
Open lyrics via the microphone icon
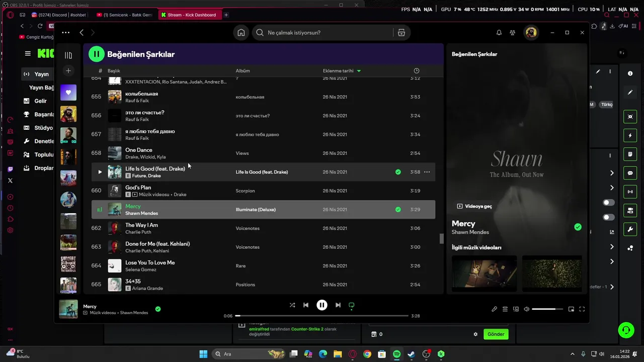coord(494,309)
